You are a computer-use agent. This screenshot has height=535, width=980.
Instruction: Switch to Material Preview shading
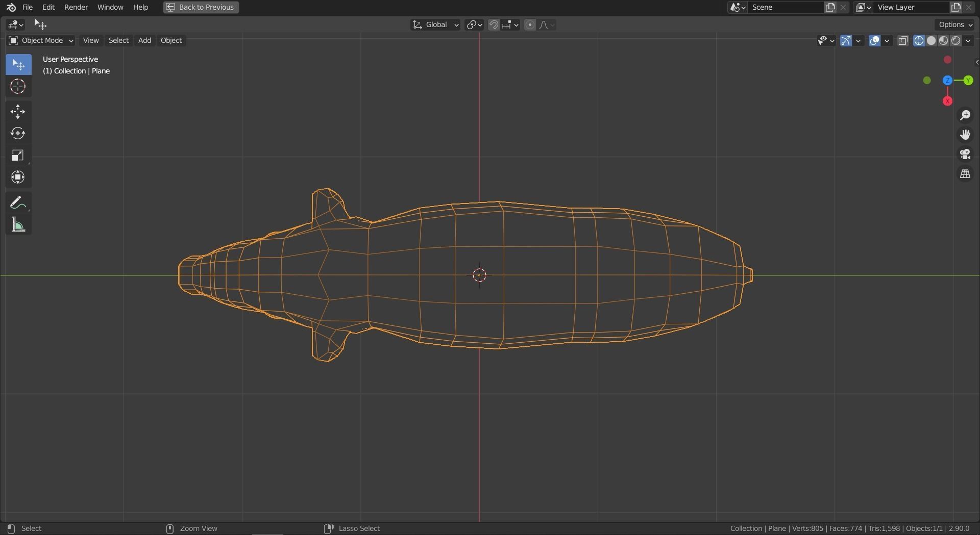tap(943, 41)
